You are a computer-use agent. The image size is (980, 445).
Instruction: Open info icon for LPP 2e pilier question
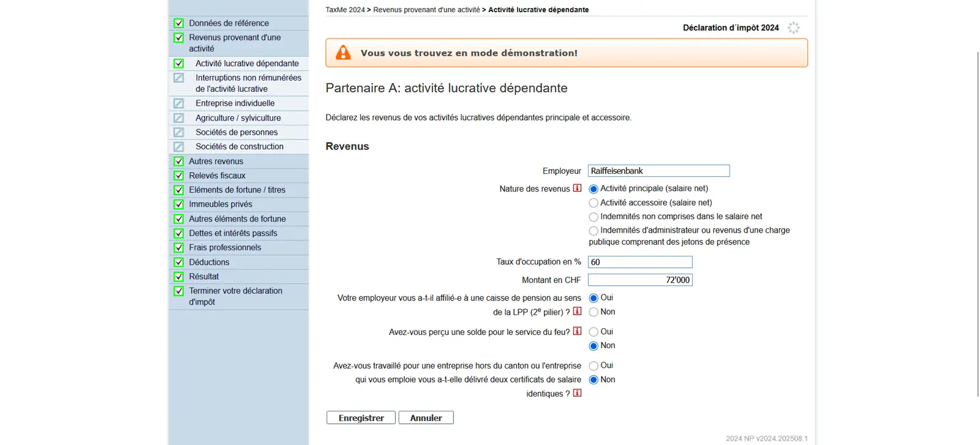click(577, 311)
